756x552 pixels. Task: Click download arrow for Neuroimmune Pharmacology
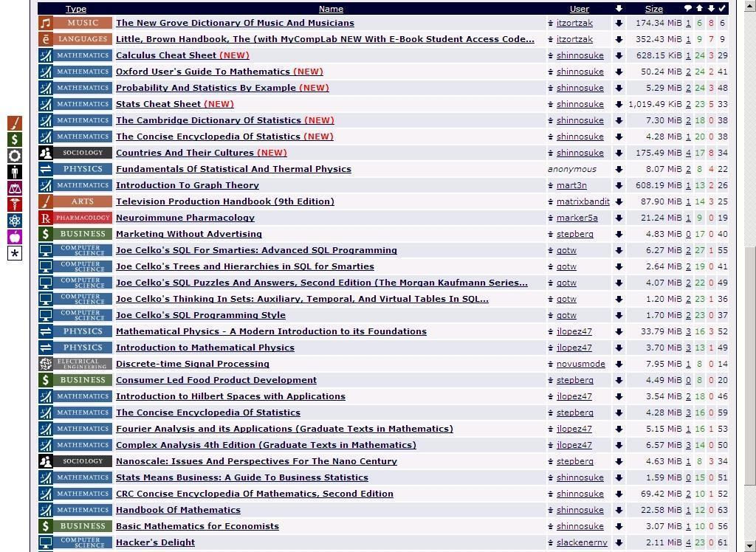click(619, 218)
